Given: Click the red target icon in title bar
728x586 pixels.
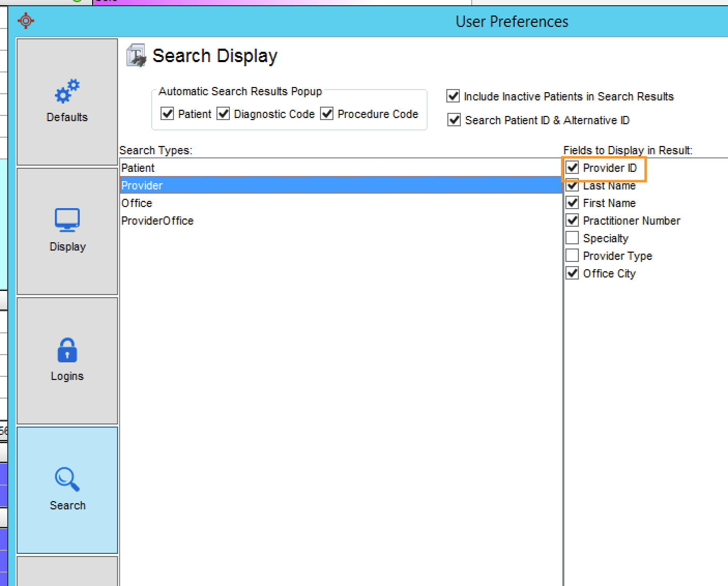Looking at the screenshot, I should tap(25, 21).
